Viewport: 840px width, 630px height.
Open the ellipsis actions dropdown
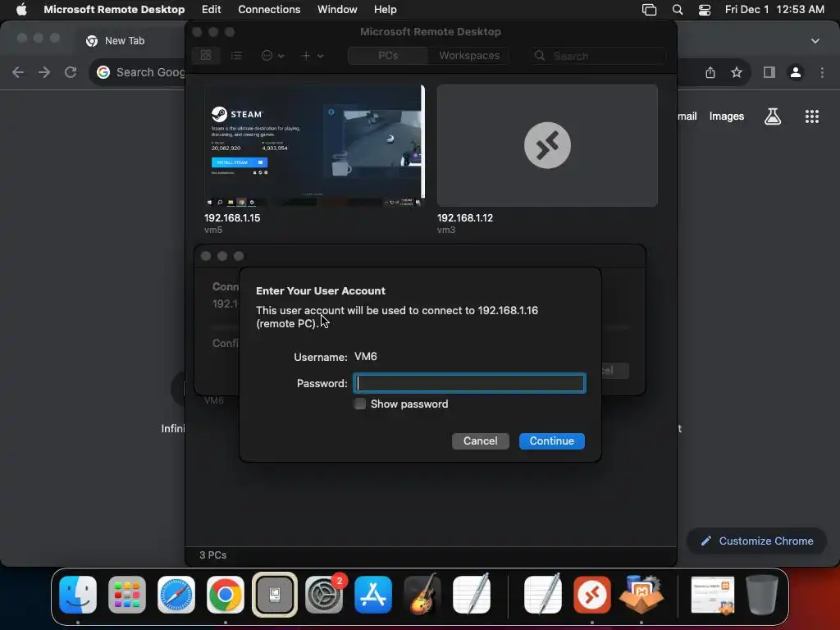272,55
